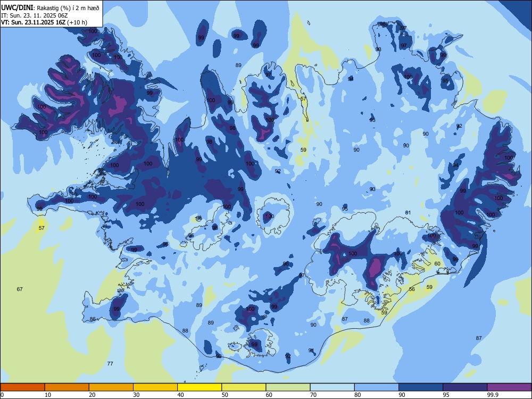Viewport: 532px width, 399px height.
Task: Click the legend scale label '40'
Action: [181, 395]
